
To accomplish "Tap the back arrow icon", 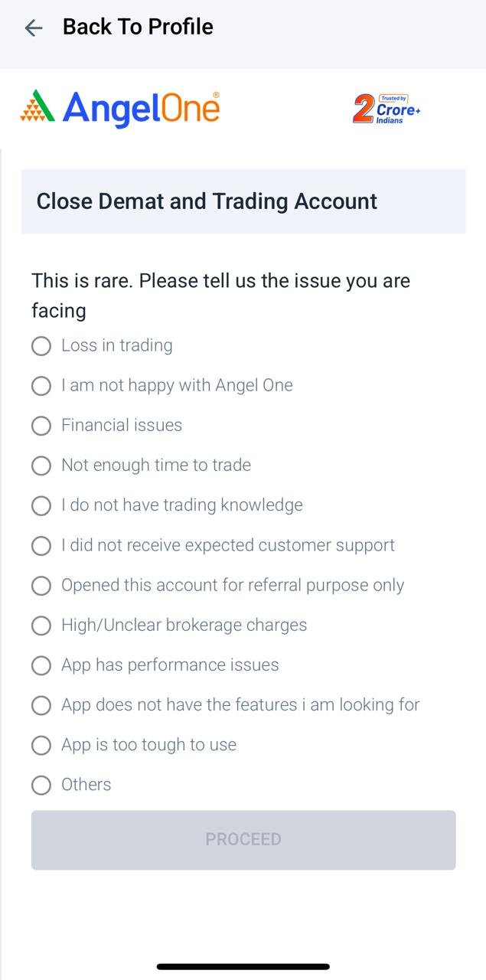I will [x=34, y=28].
